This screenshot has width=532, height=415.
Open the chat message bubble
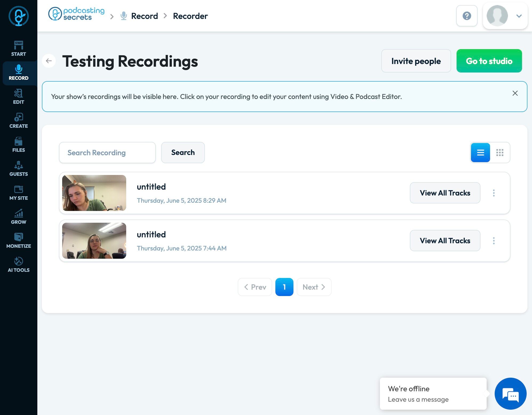click(x=510, y=394)
